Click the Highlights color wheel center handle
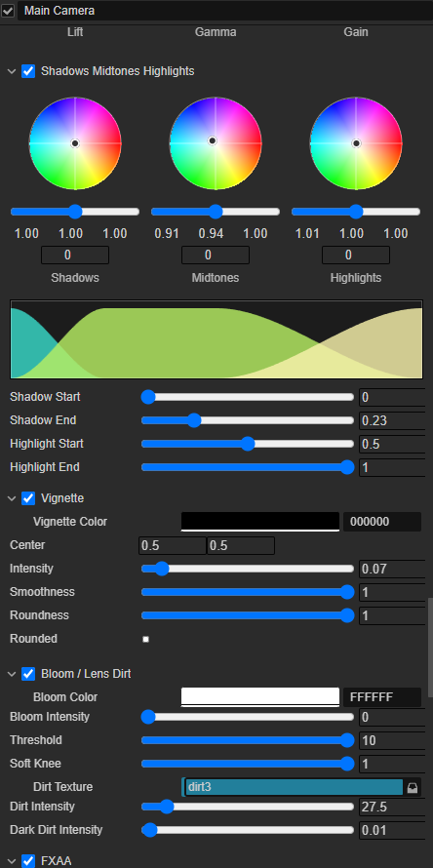 tap(357, 143)
